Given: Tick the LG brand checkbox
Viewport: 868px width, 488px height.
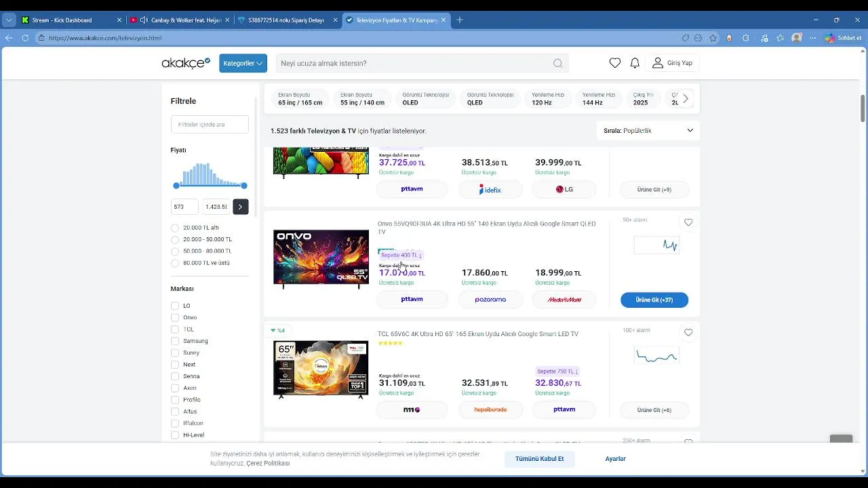Looking at the screenshot, I should point(175,306).
